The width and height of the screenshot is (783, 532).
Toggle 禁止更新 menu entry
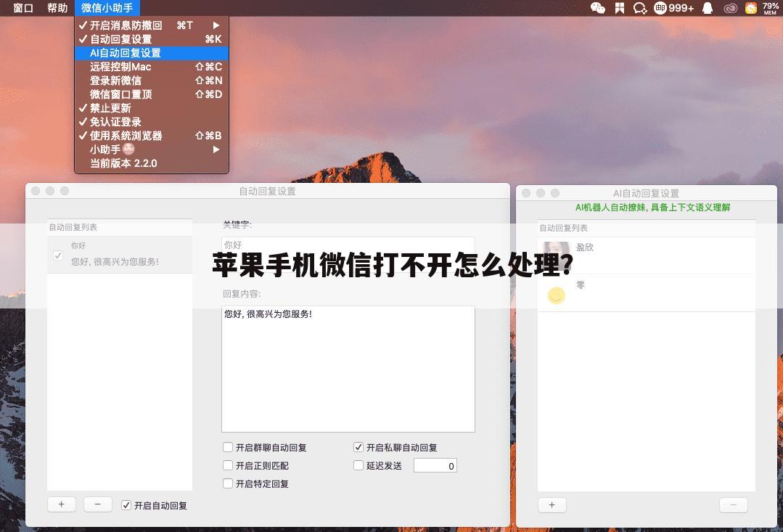point(152,108)
